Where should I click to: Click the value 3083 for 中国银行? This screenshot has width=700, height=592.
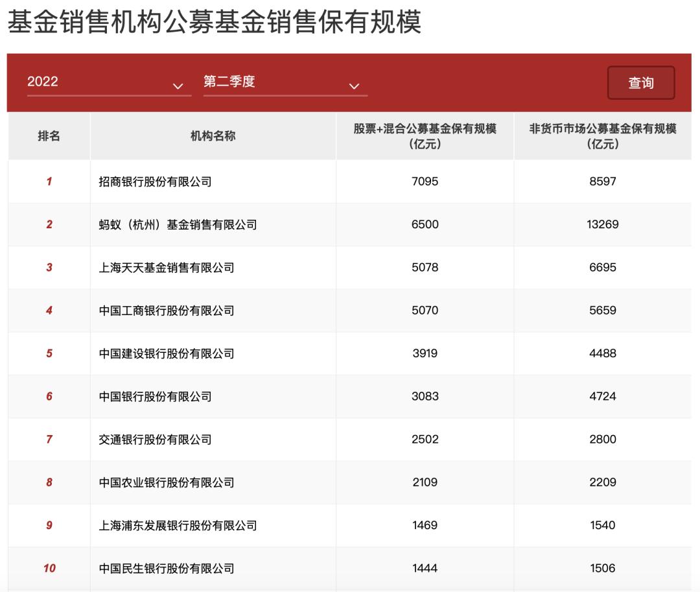tap(425, 396)
